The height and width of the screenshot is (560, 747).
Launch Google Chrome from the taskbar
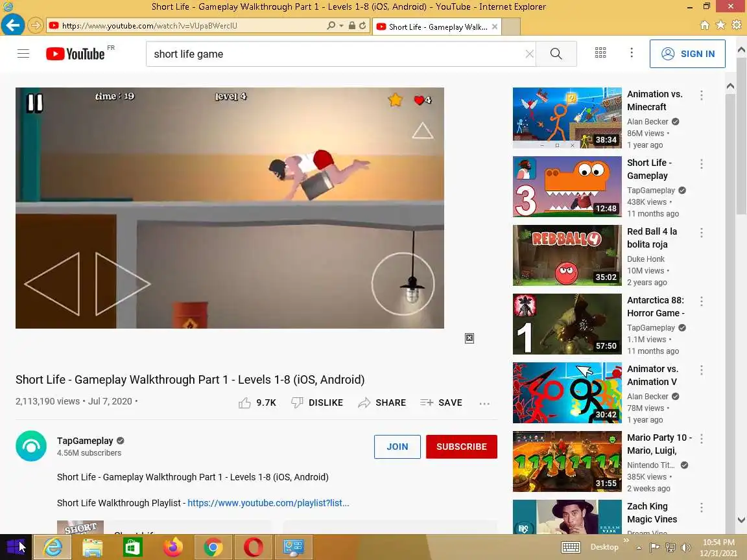[x=213, y=546]
